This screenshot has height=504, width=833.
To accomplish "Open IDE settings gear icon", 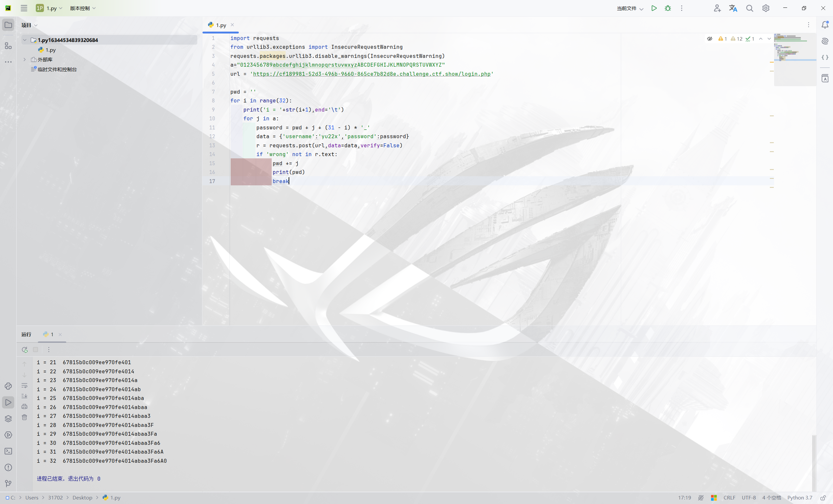I will click(766, 8).
